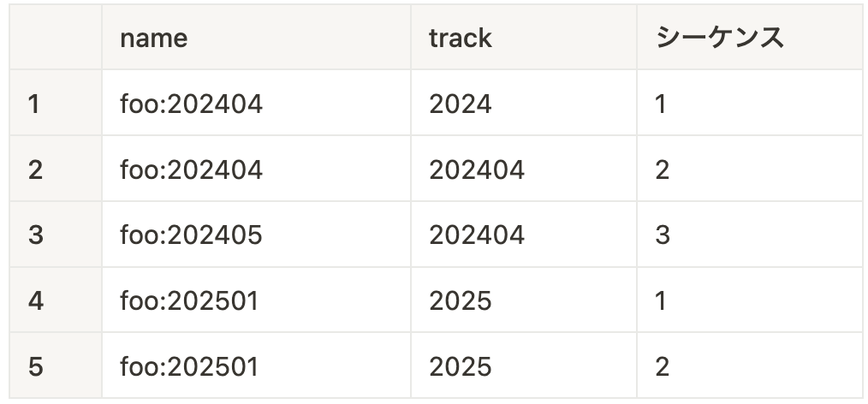
Task: Click sequence cell 2 in row 5
Action: click(750, 365)
